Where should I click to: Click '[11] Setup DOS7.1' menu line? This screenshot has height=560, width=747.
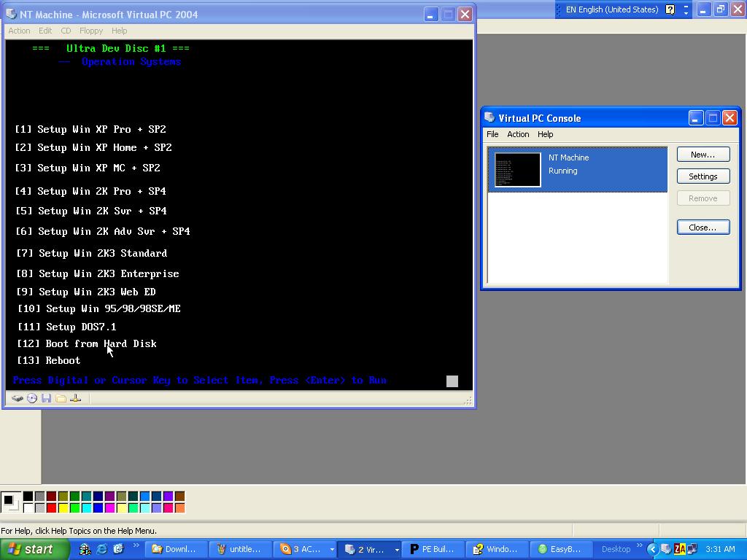66,327
